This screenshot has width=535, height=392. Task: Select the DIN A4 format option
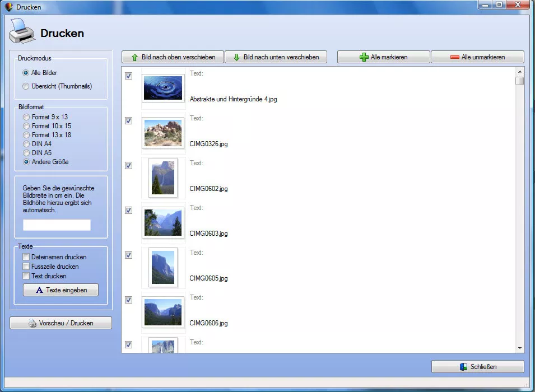pyautogui.click(x=26, y=144)
